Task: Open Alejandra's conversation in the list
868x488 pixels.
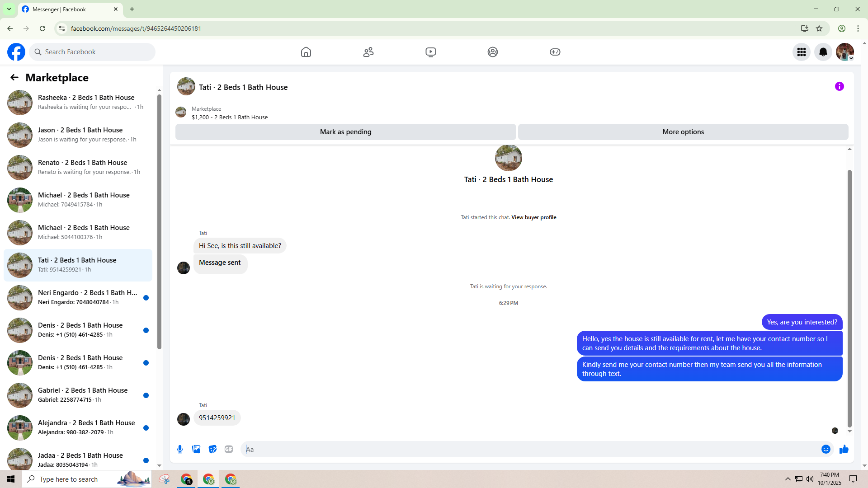Action: pos(78,427)
